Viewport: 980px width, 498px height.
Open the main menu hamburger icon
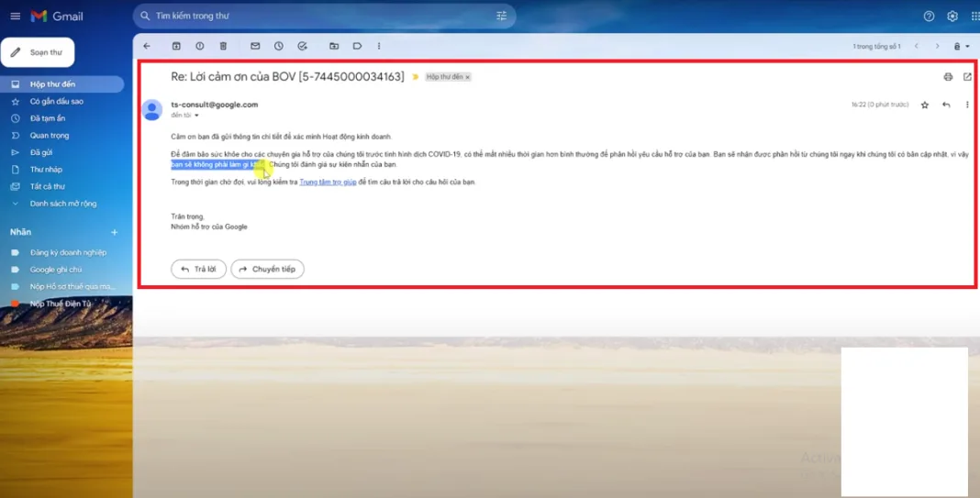point(15,17)
